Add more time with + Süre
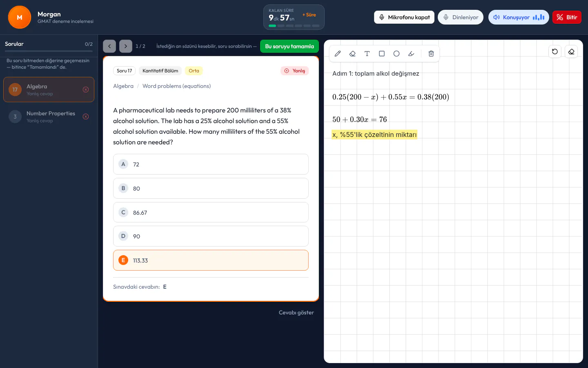 [x=309, y=15]
